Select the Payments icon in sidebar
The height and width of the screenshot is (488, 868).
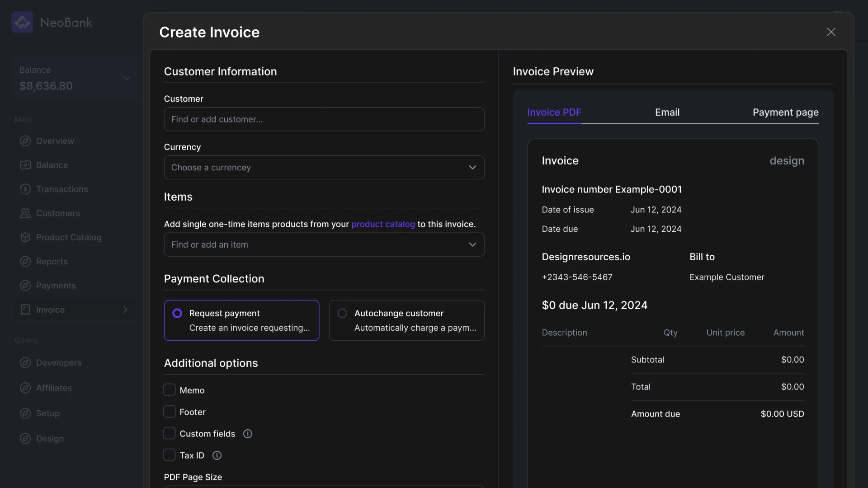(x=26, y=285)
